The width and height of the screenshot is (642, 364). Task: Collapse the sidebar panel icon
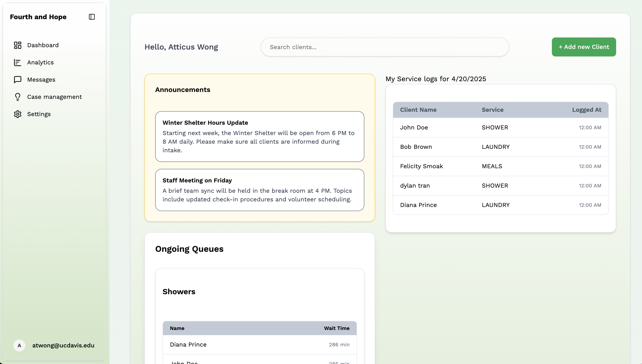(x=92, y=17)
